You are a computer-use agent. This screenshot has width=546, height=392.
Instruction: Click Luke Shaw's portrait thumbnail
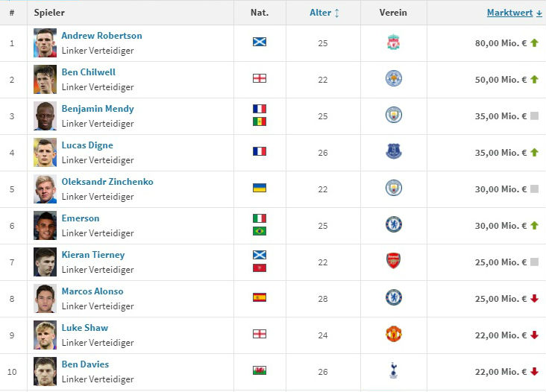pyautogui.click(x=45, y=335)
